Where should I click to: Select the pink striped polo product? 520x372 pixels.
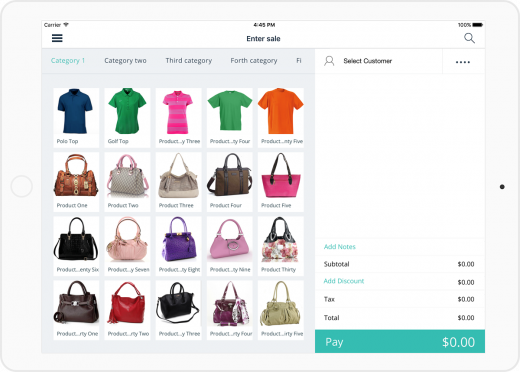tap(178, 118)
